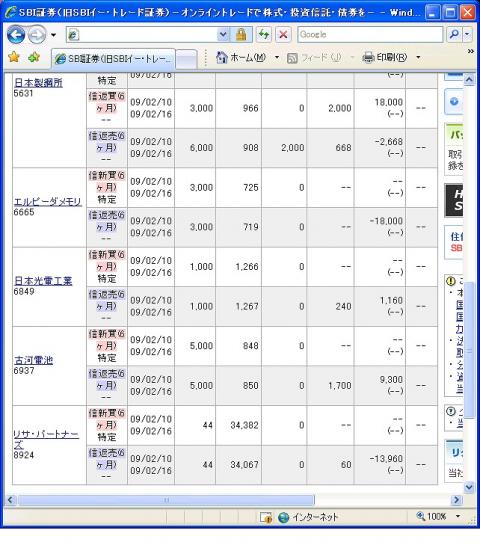Click inside the address bar field
Screen dimensions: 480x554
[141, 35]
